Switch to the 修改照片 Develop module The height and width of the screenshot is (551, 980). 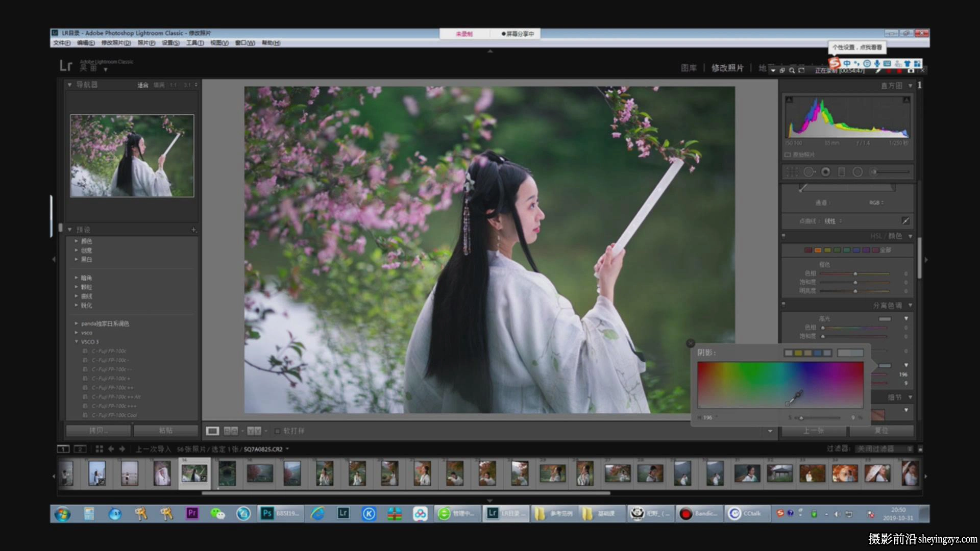click(x=727, y=68)
